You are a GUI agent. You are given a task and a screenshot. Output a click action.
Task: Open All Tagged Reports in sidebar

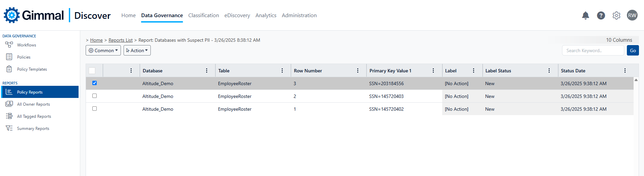point(34,116)
